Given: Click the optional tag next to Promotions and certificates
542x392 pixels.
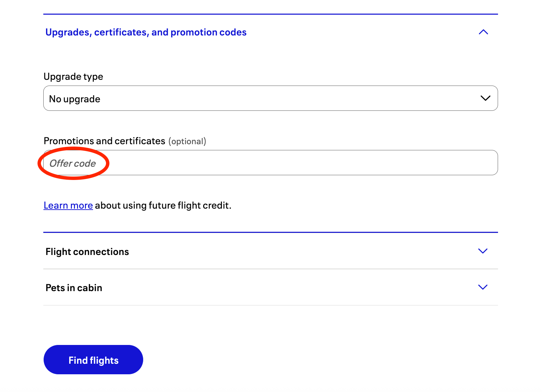Looking at the screenshot, I should 187,141.
